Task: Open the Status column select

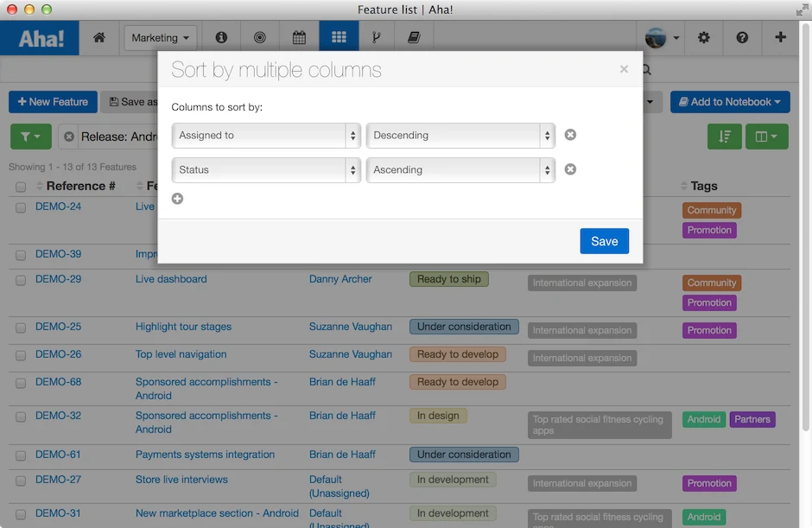Action: 266,170
